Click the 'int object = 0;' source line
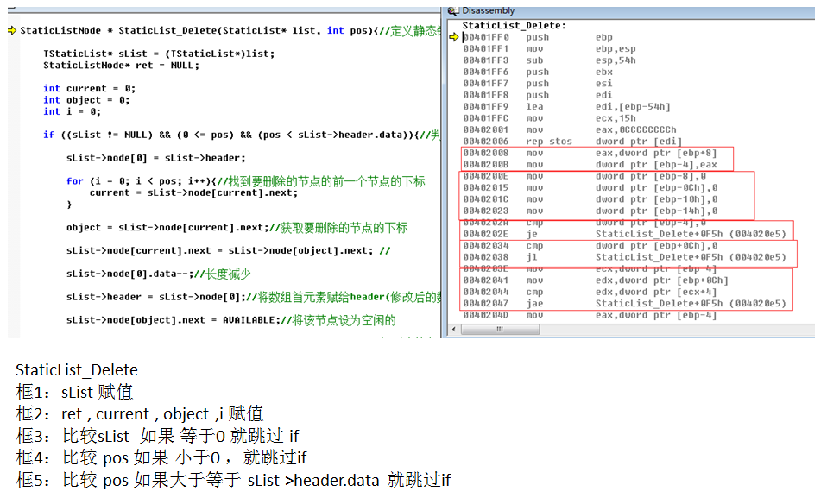Image resolution: width=827 pixels, height=504 pixels. tap(86, 100)
